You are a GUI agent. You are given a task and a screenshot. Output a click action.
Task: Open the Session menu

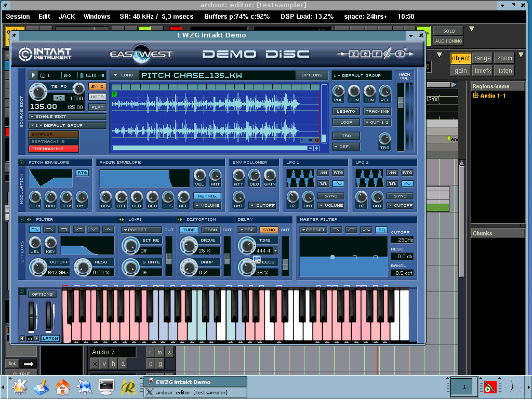(x=18, y=17)
